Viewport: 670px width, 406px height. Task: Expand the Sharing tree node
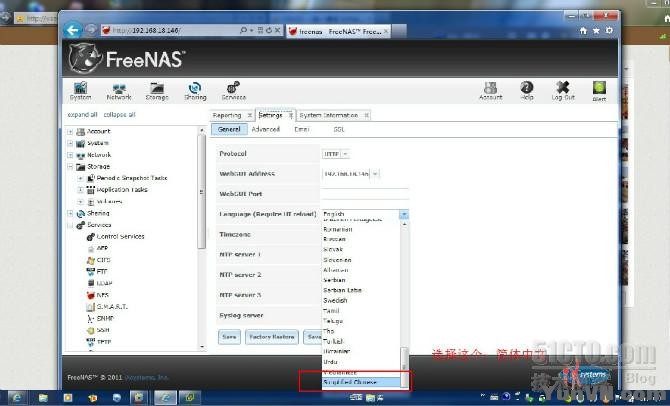pos(70,213)
